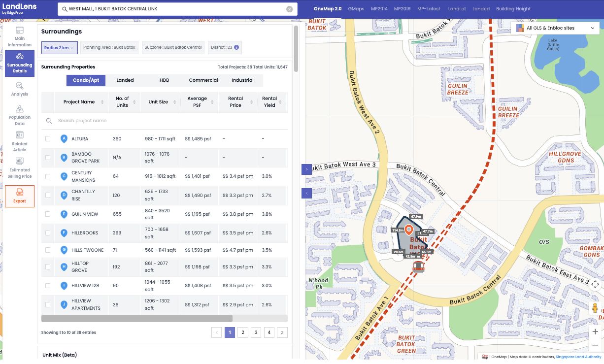Viewport: 604px width, 364px height.
Task: Collapse the side panel with left arrow
Action: point(306,193)
